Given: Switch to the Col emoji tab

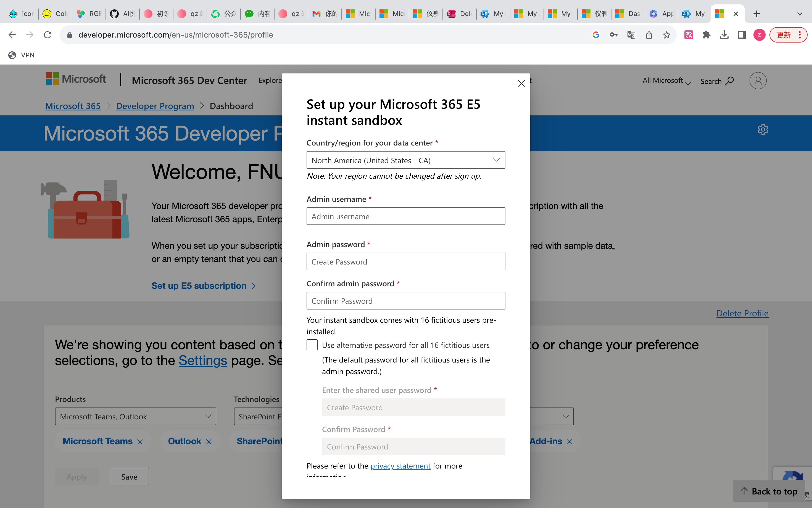Looking at the screenshot, I should 55,14.
